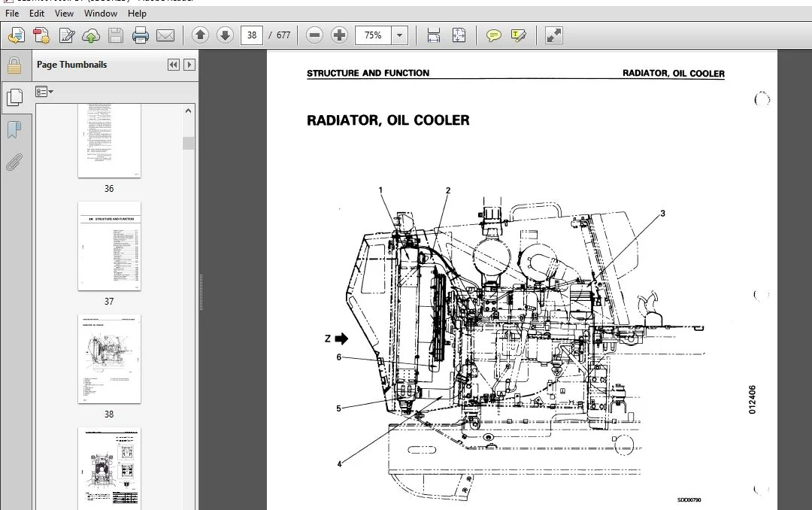
Task: Click the Create PDF icon
Action: (x=41, y=35)
